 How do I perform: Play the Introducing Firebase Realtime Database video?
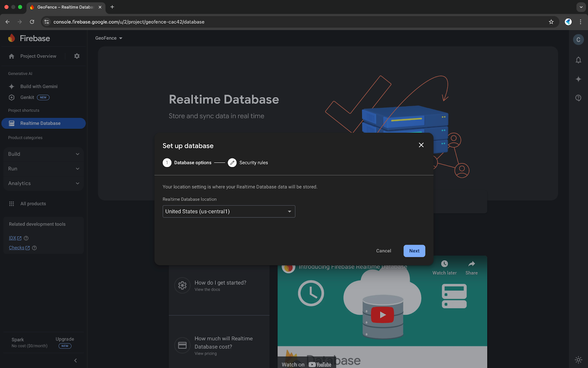click(x=382, y=315)
